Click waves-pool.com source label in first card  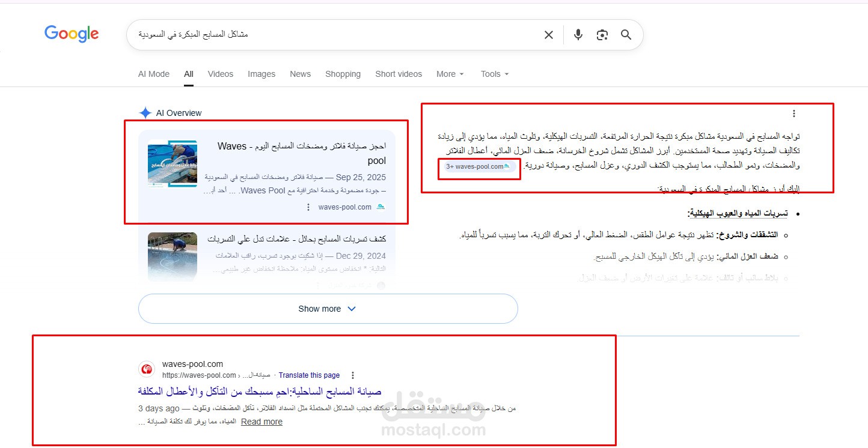(x=345, y=207)
